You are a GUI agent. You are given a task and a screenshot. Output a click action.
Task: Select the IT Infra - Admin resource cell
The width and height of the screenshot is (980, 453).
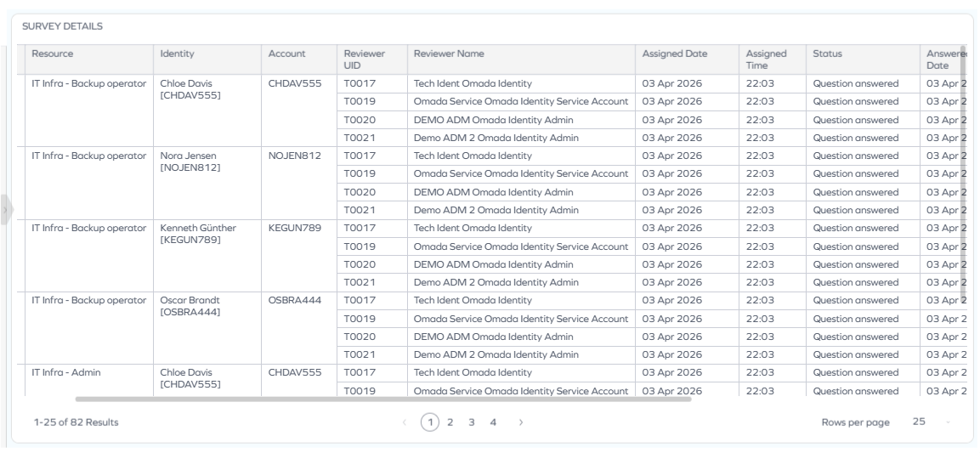coord(88,380)
